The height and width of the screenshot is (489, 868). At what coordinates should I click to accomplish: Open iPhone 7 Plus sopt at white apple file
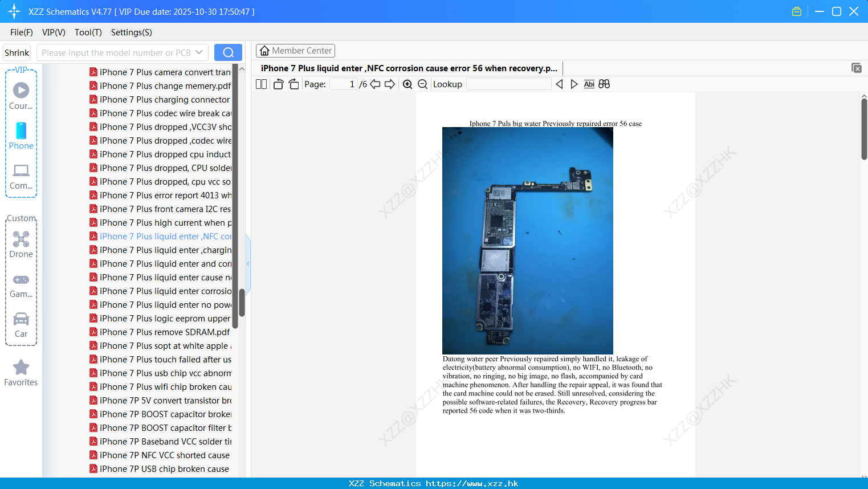160,345
